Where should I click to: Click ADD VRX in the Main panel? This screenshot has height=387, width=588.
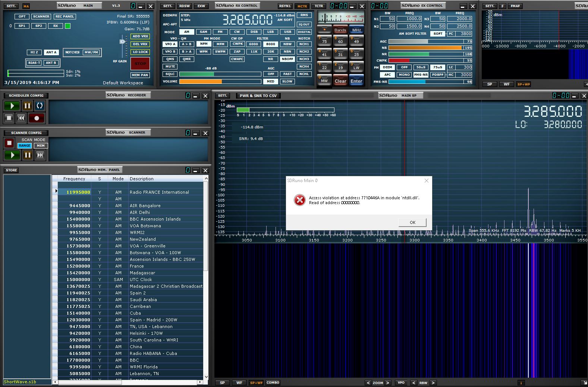tap(140, 36)
